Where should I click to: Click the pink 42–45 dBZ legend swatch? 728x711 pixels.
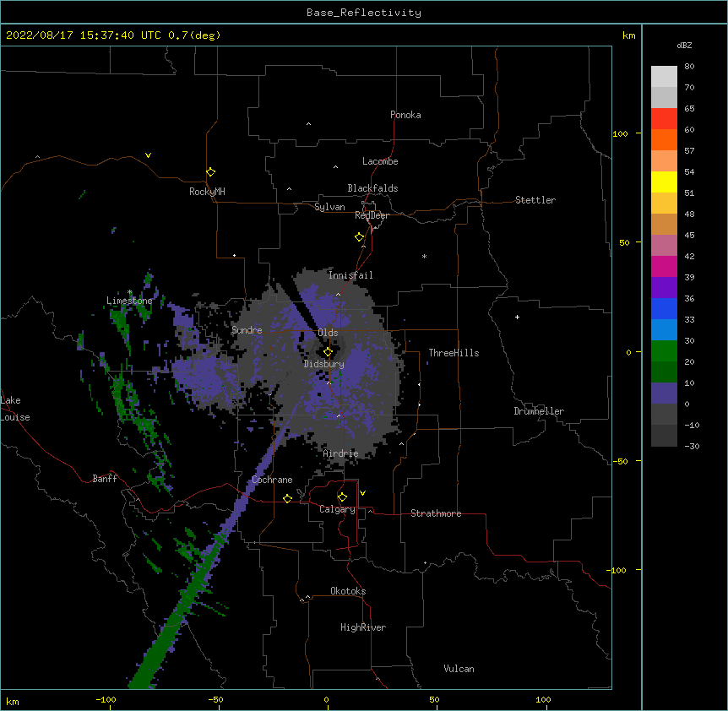click(x=664, y=245)
